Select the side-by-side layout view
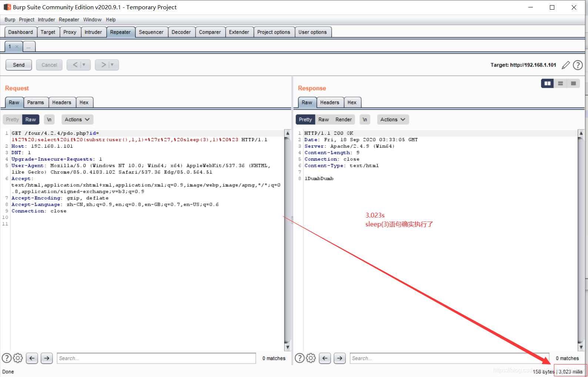Image resolution: width=588 pixels, height=377 pixels. point(547,83)
